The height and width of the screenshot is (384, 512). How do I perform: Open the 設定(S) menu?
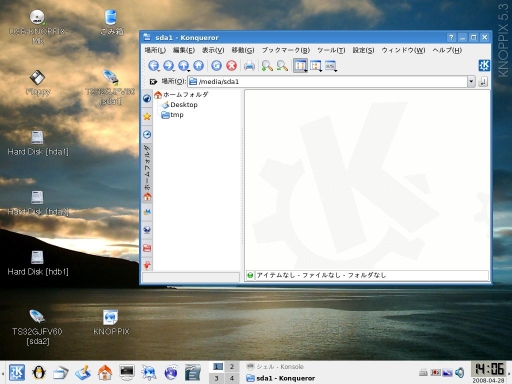coord(363,50)
